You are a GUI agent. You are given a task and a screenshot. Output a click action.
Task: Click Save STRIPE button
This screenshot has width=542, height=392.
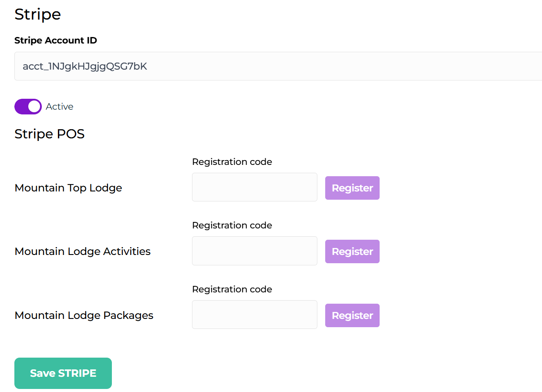click(x=63, y=373)
